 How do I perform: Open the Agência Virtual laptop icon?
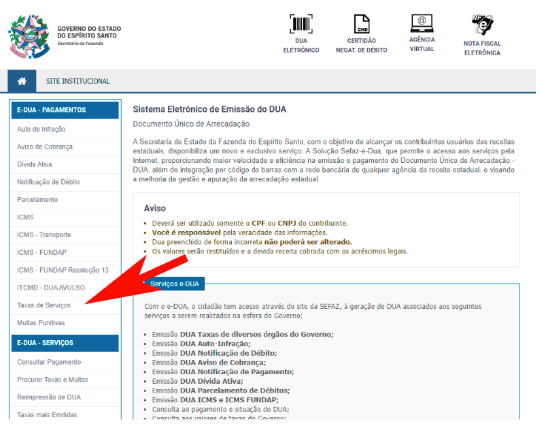422,23
